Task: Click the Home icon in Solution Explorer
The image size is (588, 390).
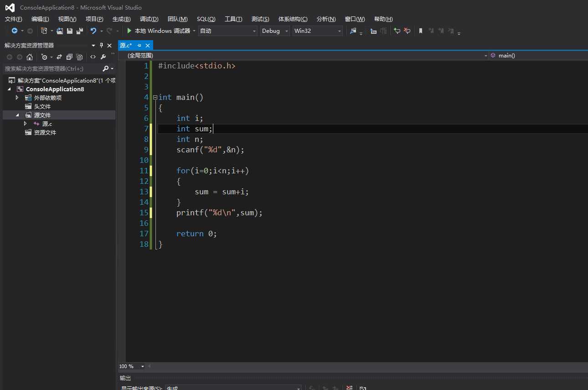Action: (x=30, y=57)
